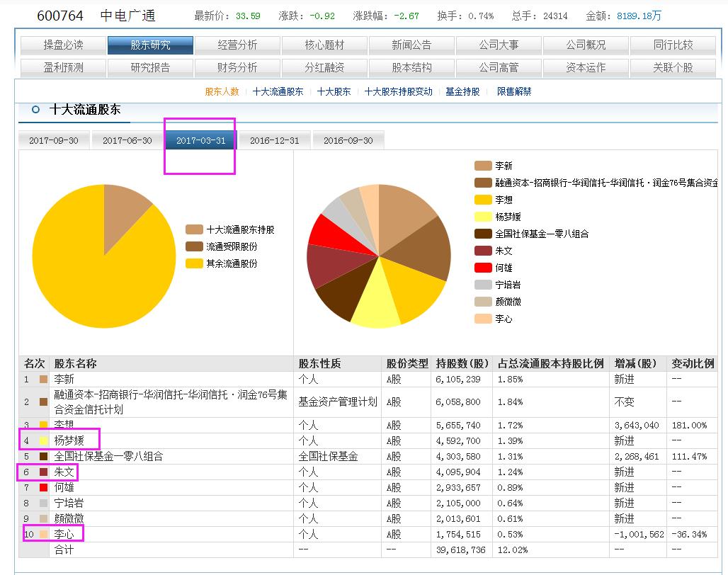The image size is (728, 575).
Task: Select 同行比较 peer comparison tab
Action: point(673,44)
